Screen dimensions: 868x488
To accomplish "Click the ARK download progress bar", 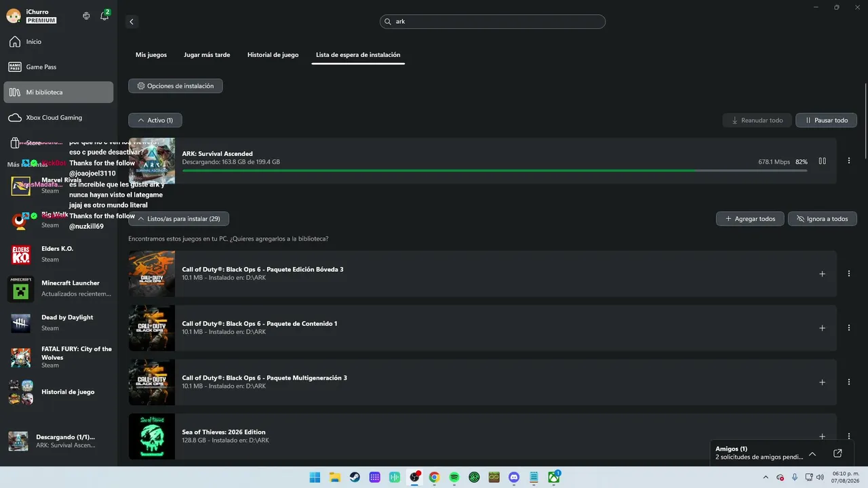I will (x=494, y=170).
